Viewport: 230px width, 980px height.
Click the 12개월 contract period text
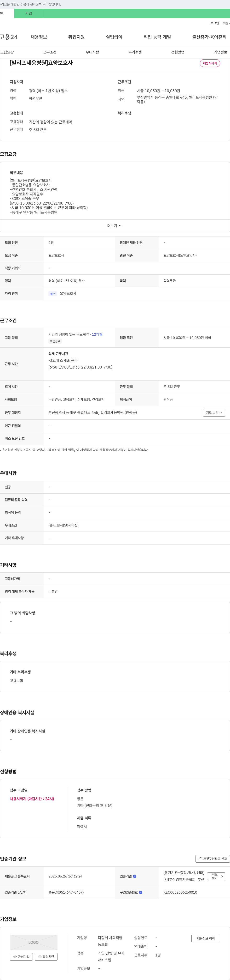97,334
